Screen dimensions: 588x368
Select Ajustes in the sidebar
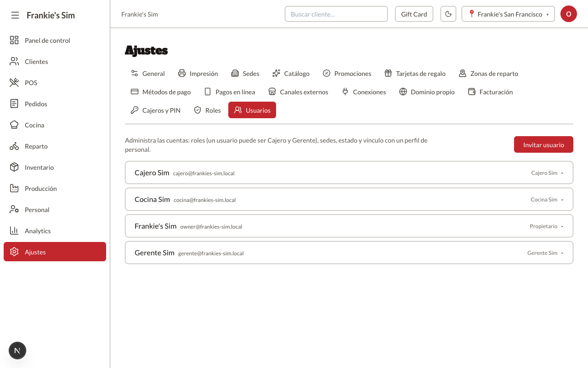pos(55,252)
